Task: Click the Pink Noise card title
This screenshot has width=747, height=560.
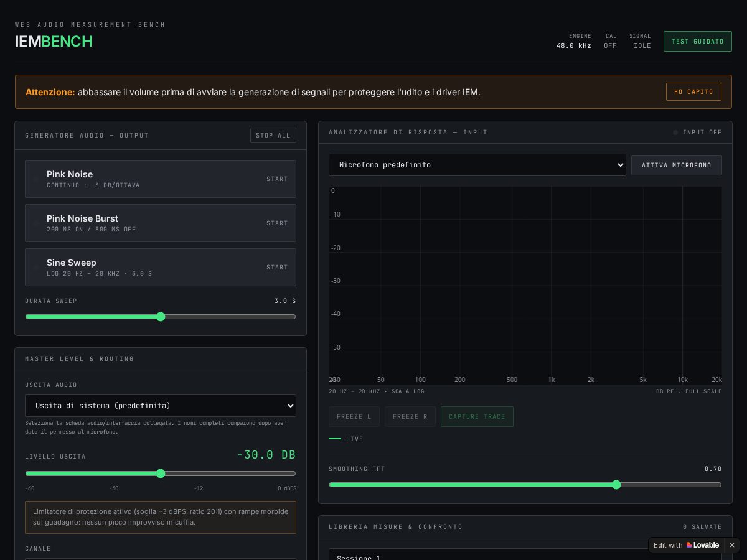Action: coord(70,174)
